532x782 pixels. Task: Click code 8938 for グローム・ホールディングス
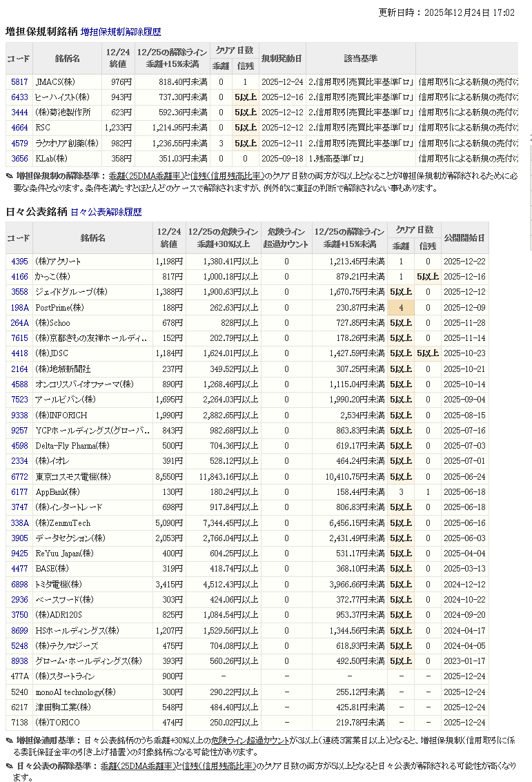point(19,661)
